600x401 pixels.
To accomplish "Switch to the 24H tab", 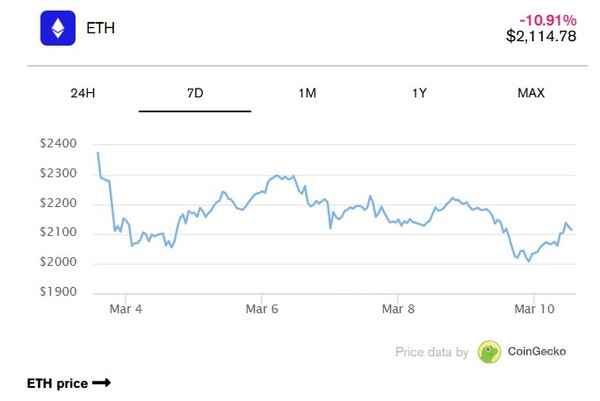I will click(x=83, y=93).
